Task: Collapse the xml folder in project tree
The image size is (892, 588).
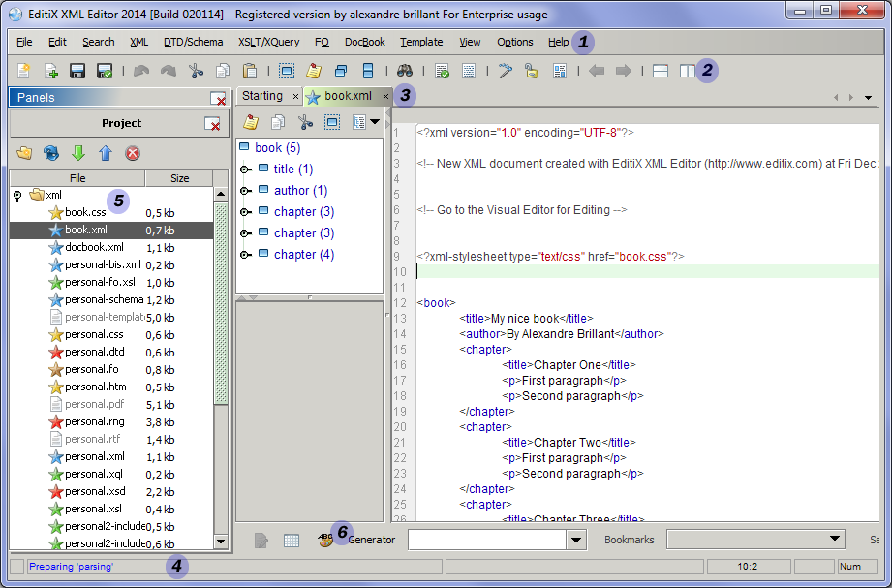Action: pos(17,195)
